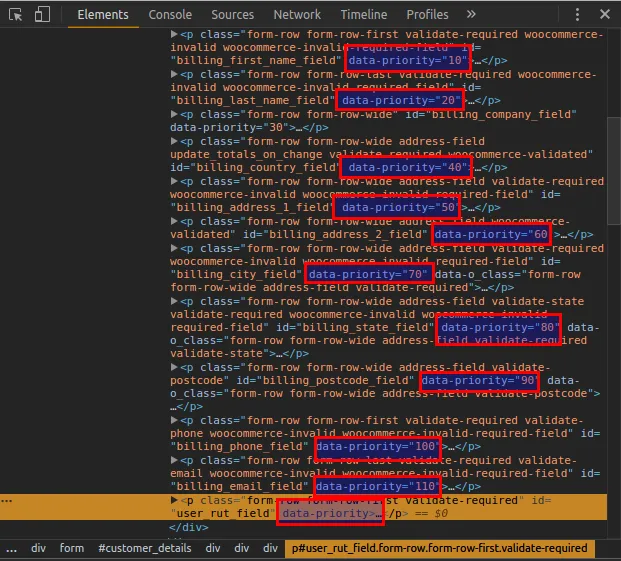Select the "billing_country_field" id value
Image resolution: width=621 pixels, height=561 pixels.
click(264, 167)
